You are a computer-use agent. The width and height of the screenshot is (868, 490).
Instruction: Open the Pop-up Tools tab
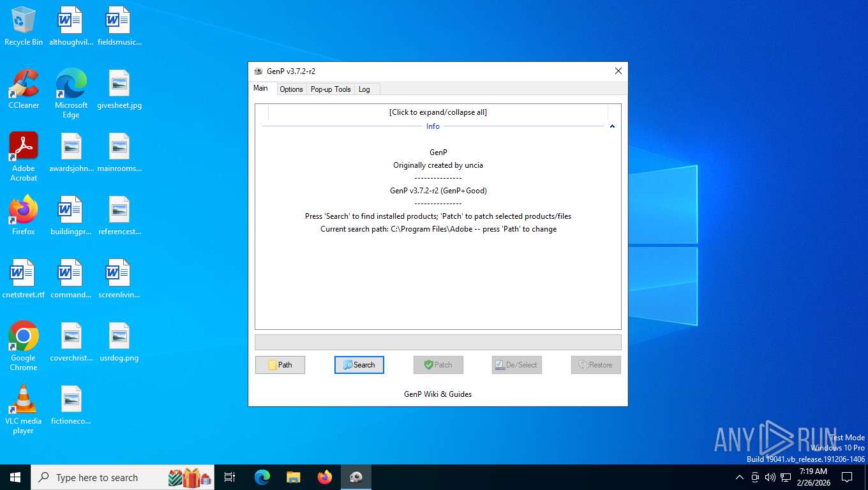(x=331, y=89)
